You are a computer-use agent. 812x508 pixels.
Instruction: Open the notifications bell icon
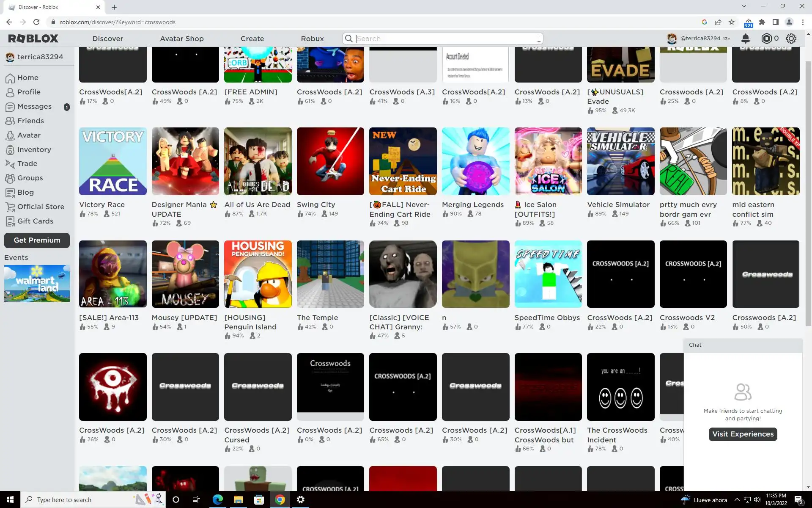click(x=745, y=39)
